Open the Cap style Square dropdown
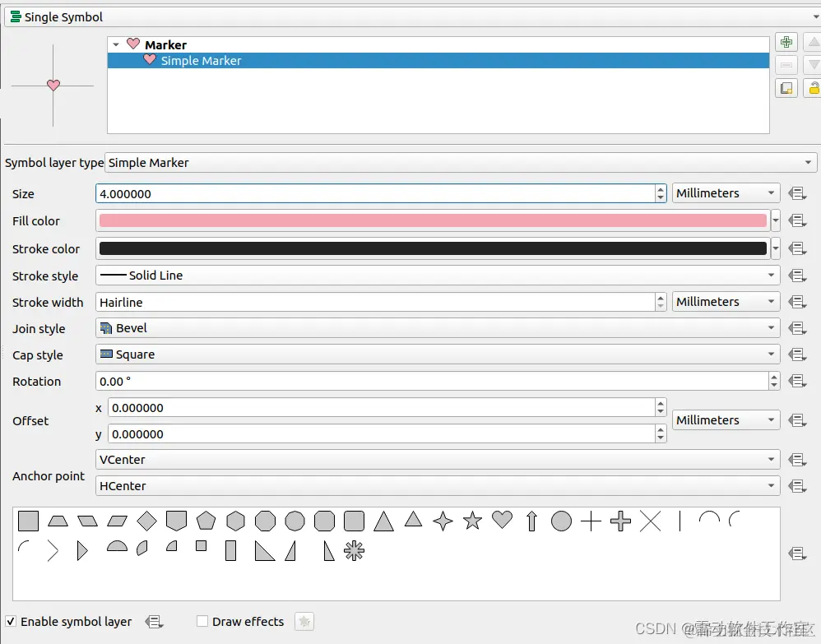821x644 pixels. (x=438, y=354)
